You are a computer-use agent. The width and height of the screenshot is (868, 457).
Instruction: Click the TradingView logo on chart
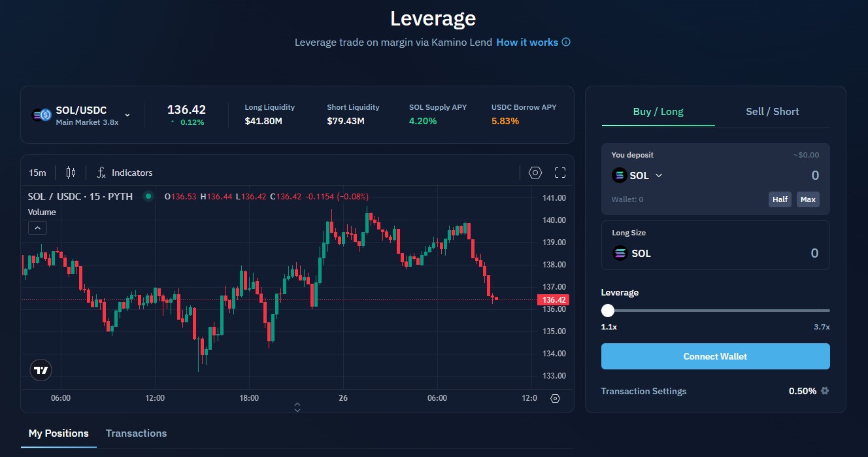tap(41, 370)
